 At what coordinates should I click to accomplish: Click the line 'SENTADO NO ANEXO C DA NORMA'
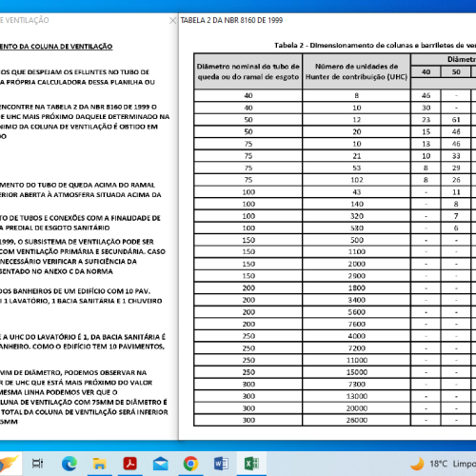[x=56, y=271]
